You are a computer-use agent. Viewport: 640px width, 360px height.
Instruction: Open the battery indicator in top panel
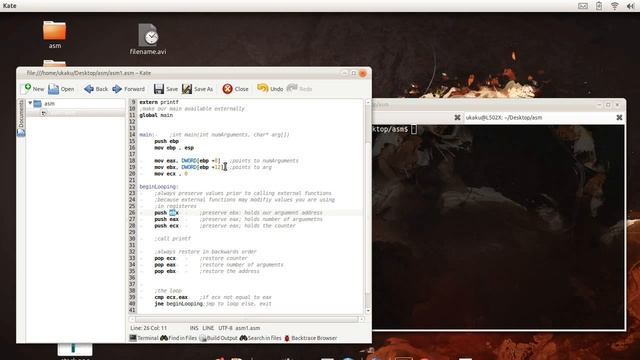(x=599, y=6)
